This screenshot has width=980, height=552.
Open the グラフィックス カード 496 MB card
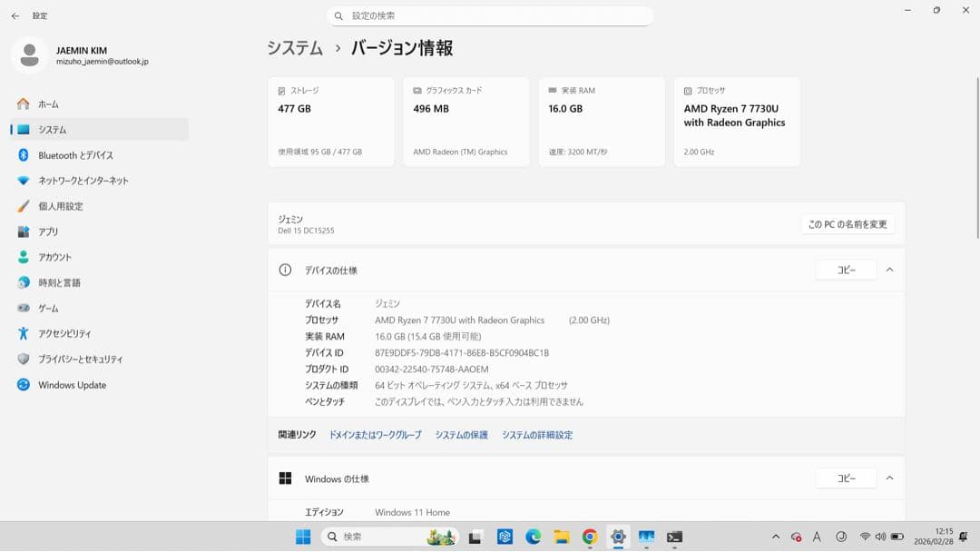coord(466,122)
